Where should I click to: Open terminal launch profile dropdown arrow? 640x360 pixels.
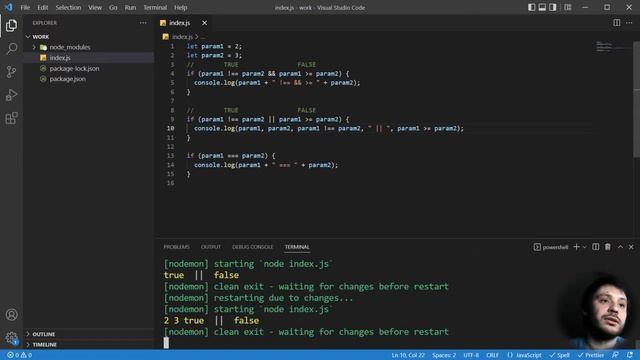point(584,247)
